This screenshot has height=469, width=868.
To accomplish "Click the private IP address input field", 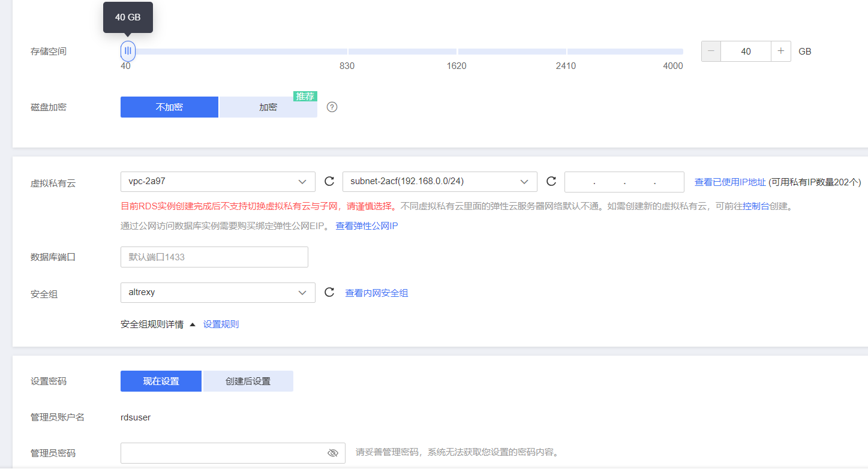I will 624,182.
